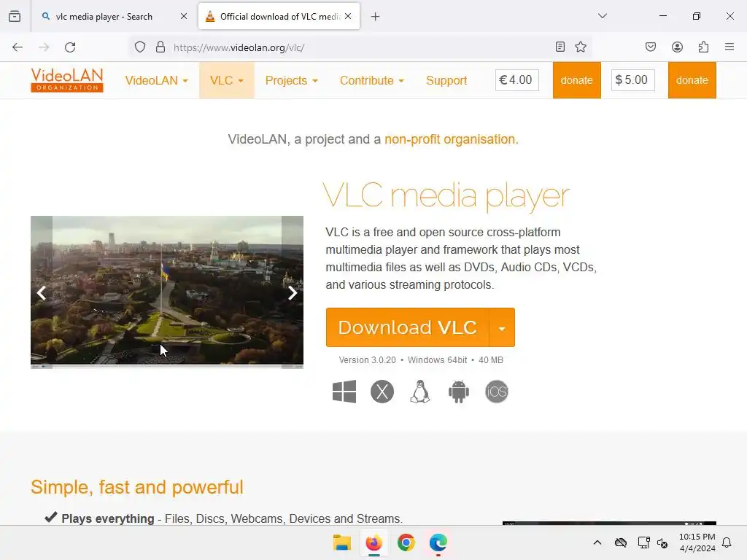747x560 pixels.
Task: Click the macOS X platform icon
Action: pyautogui.click(x=382, y=392)
